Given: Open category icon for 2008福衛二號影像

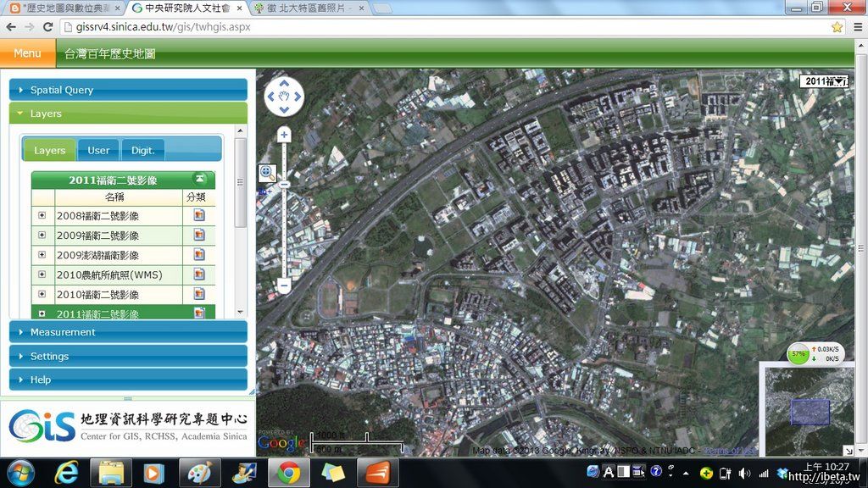Looking at the screenshot, I should pos(199,215).
